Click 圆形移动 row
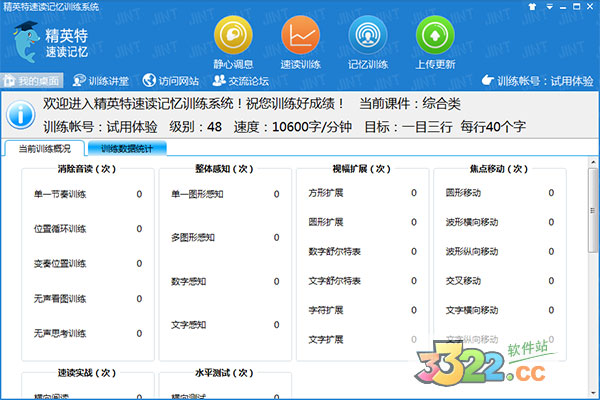The height and width of the screenshot is (400, 600). click(x=500, y=193)
